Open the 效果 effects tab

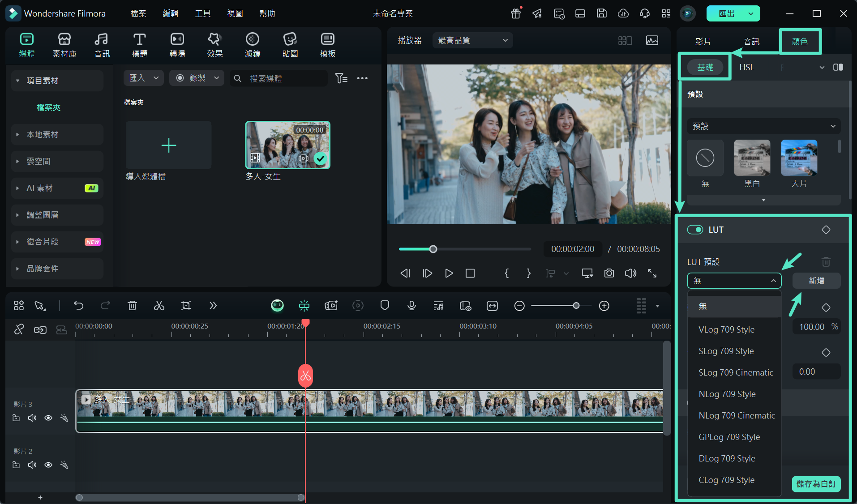tap(214, 45)
